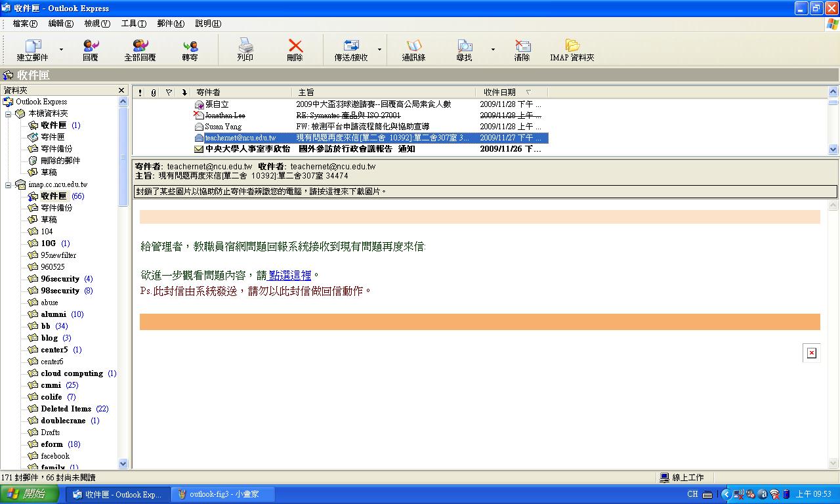Click the red 刪除 (Delete) icon
The width and height of the screenshot is (840, 504).
[x=295, y=46]
